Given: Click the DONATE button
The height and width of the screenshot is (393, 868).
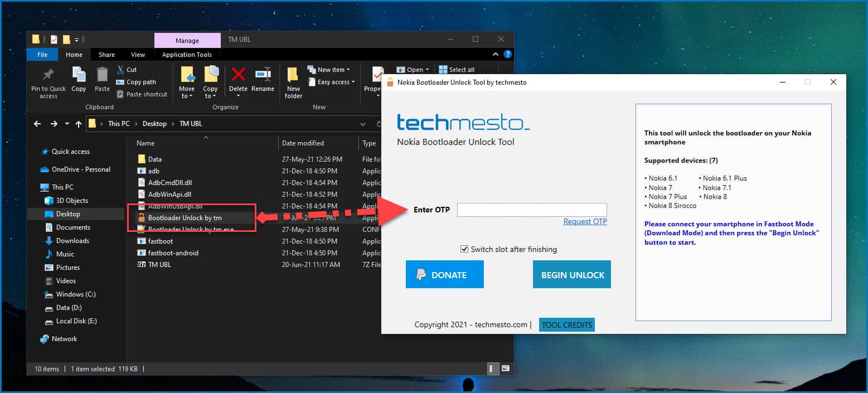Looking at the screenshot, I should (x=445, y=274).
